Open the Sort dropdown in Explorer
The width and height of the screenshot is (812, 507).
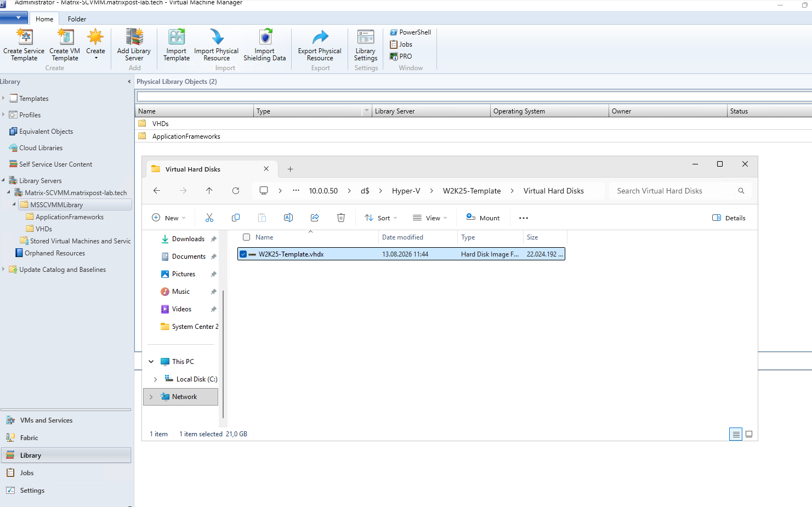[381, 218]
